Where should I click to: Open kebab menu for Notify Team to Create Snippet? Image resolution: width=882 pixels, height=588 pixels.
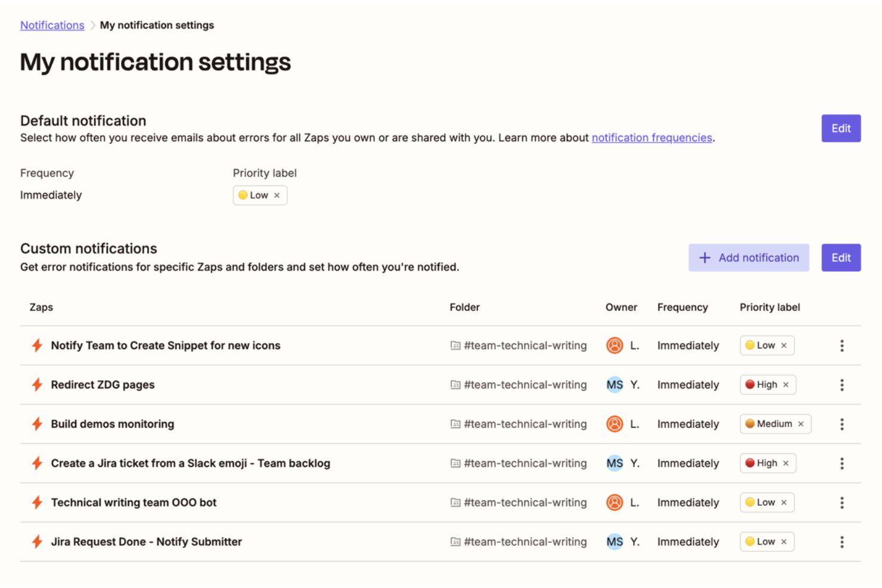tap(841, 346)
